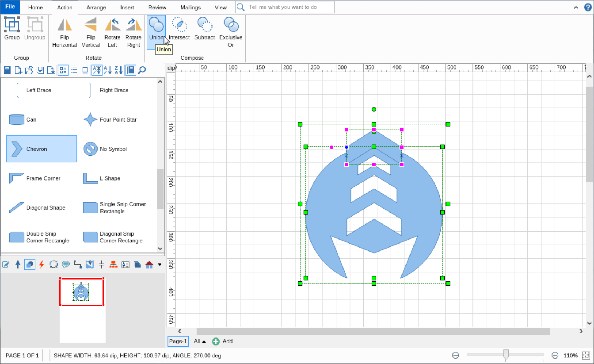Expand the bottom toolbar overflow chevron
594x364 pixels.
159,265
